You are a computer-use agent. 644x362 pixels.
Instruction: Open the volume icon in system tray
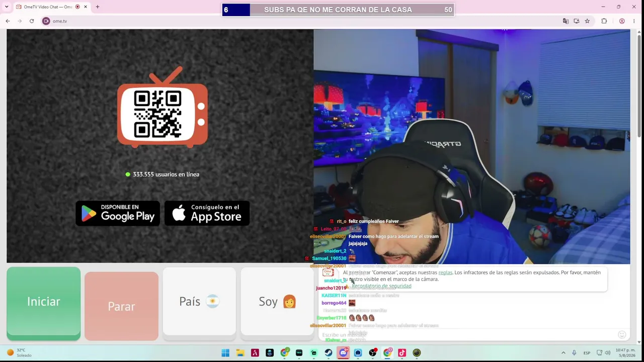608,353
